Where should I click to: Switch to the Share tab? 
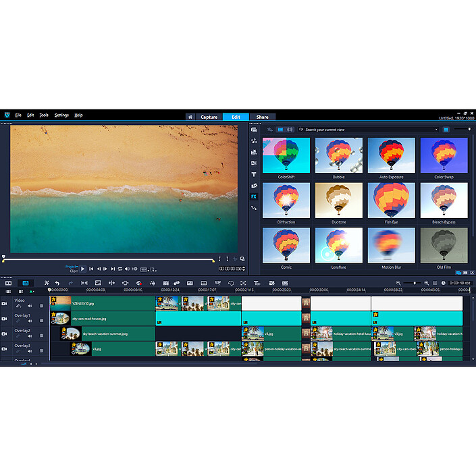point(262,117)
